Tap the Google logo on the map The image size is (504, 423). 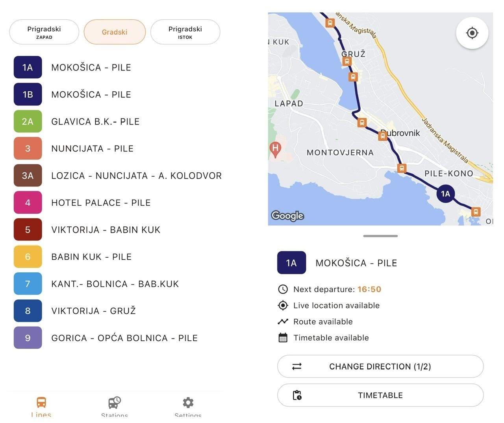(x=287, y=216)
